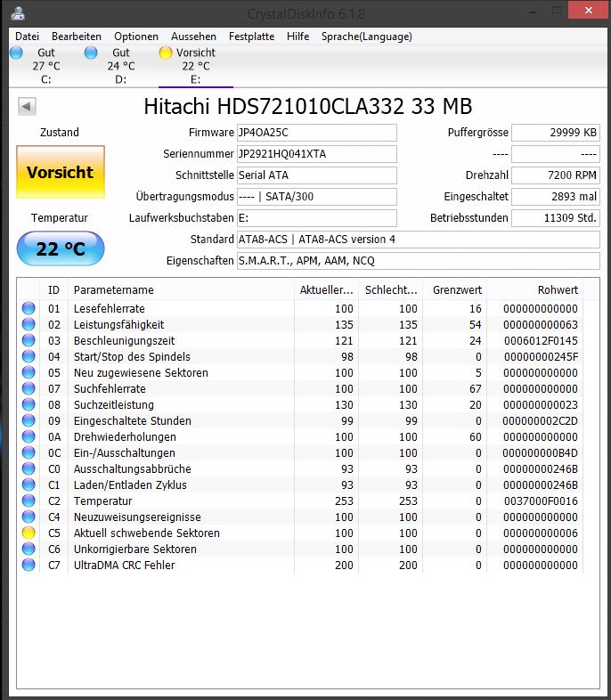611x700 pixels.
Task: Click the Drehzahl value 7200 RPM
Action: [555, 175]
